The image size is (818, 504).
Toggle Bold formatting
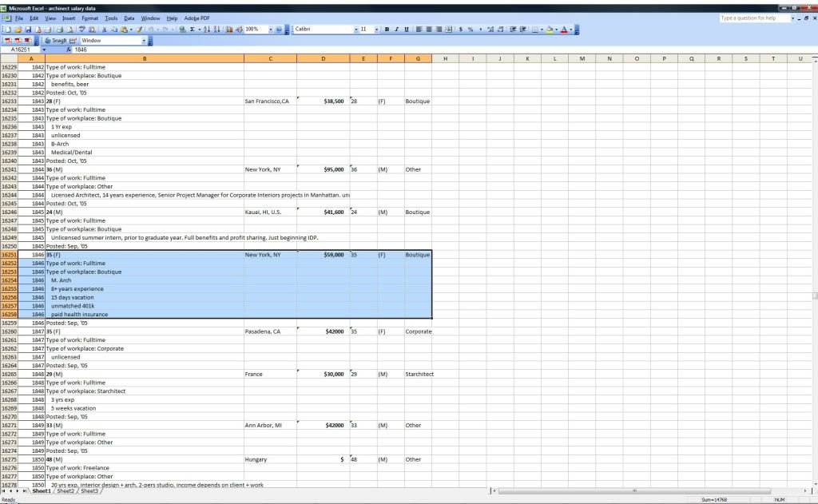coord(387,30)
